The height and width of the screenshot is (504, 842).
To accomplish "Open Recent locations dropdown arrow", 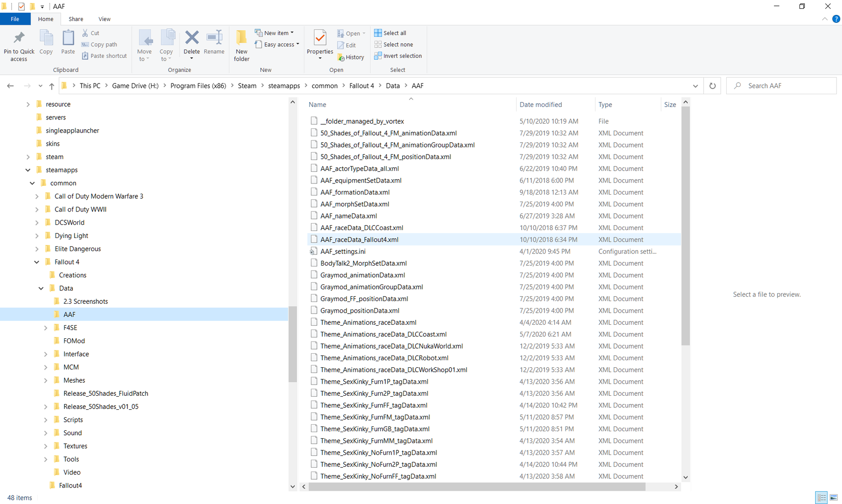I will coord(41,86).
